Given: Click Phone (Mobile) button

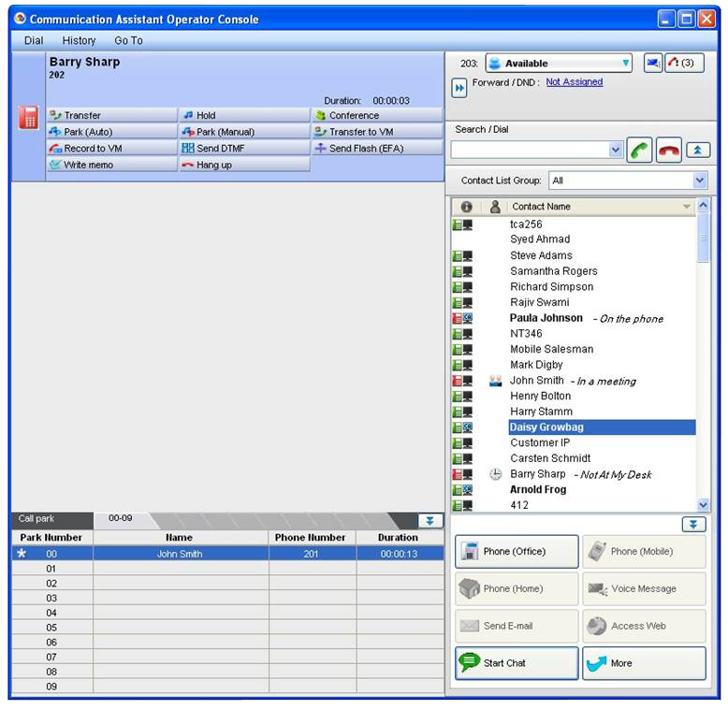Looking at the screenshot, I should click(x=644, y=551).
